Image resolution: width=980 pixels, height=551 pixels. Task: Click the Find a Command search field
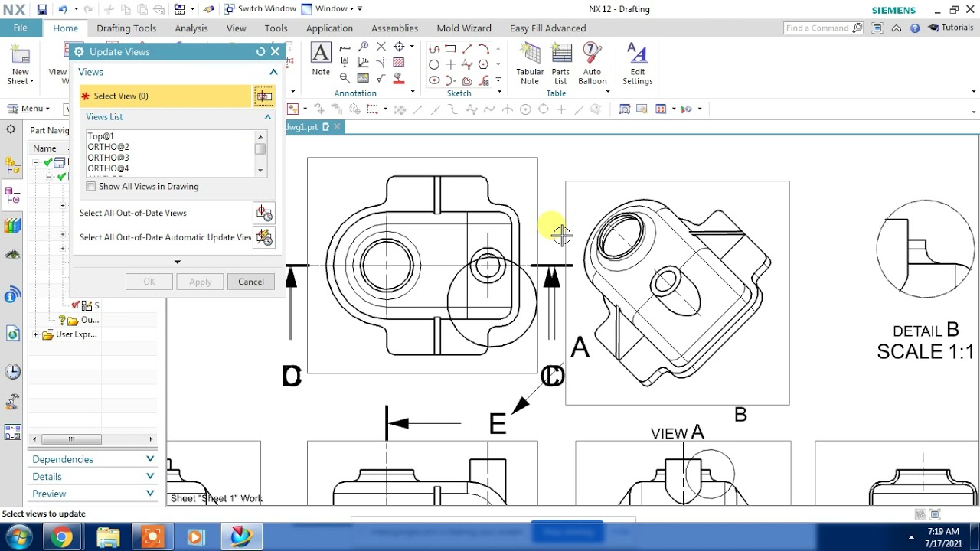[x=823, y=28]
